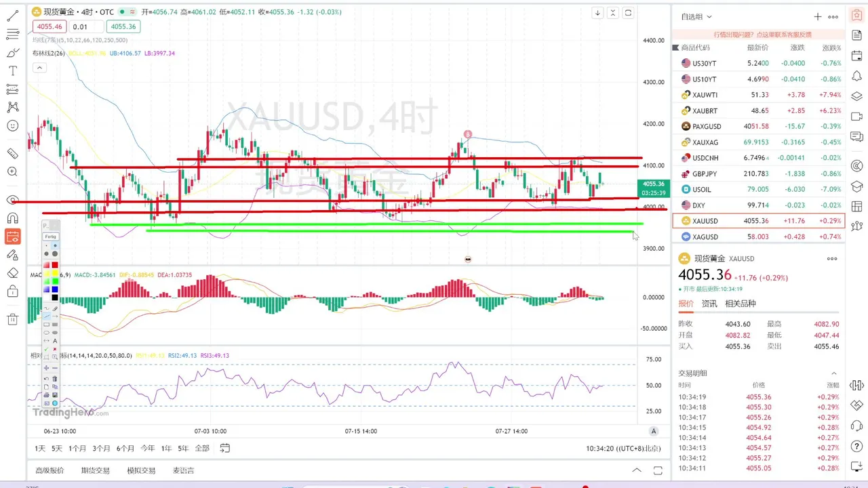Switch to the 报价 tab
The width and height of the screenshot is (868, 488).
[686, 304]
